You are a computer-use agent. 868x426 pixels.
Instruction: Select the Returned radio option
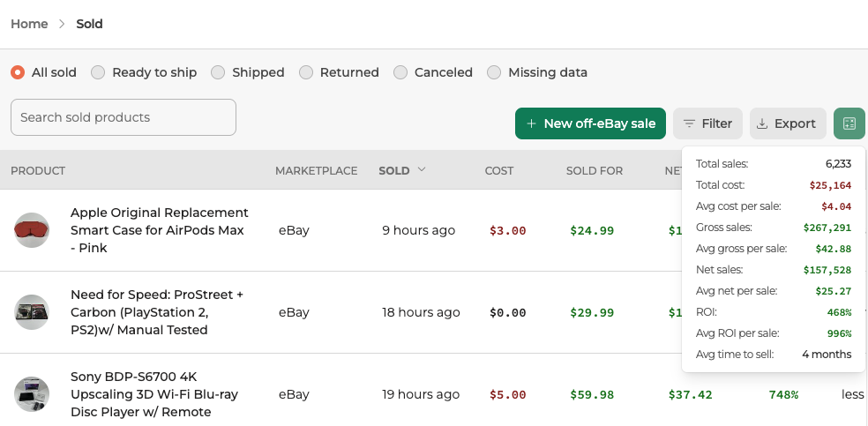306,72
